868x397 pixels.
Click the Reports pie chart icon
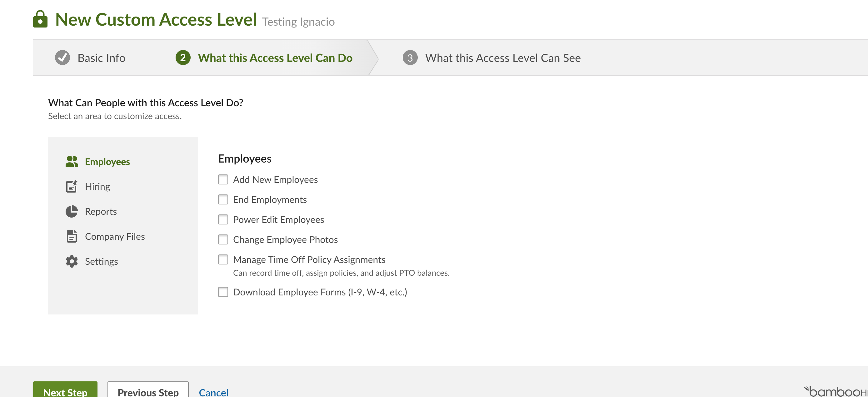pos(72,211)
